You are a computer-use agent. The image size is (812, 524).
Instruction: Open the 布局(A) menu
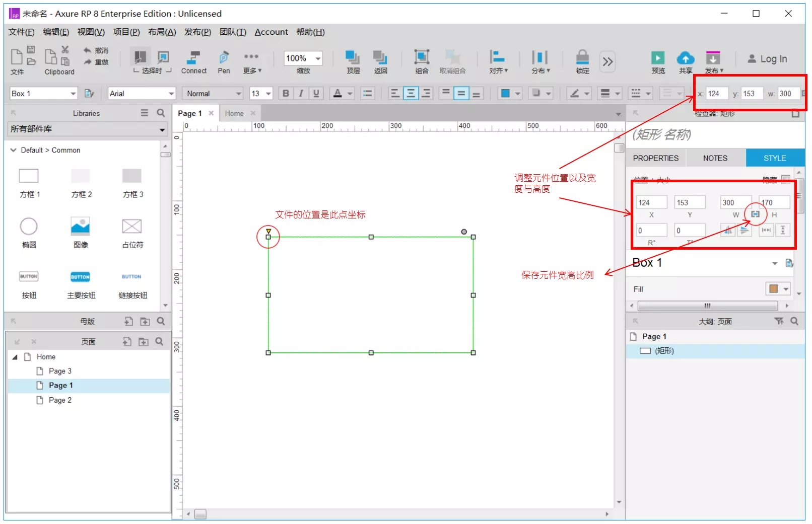162,32
